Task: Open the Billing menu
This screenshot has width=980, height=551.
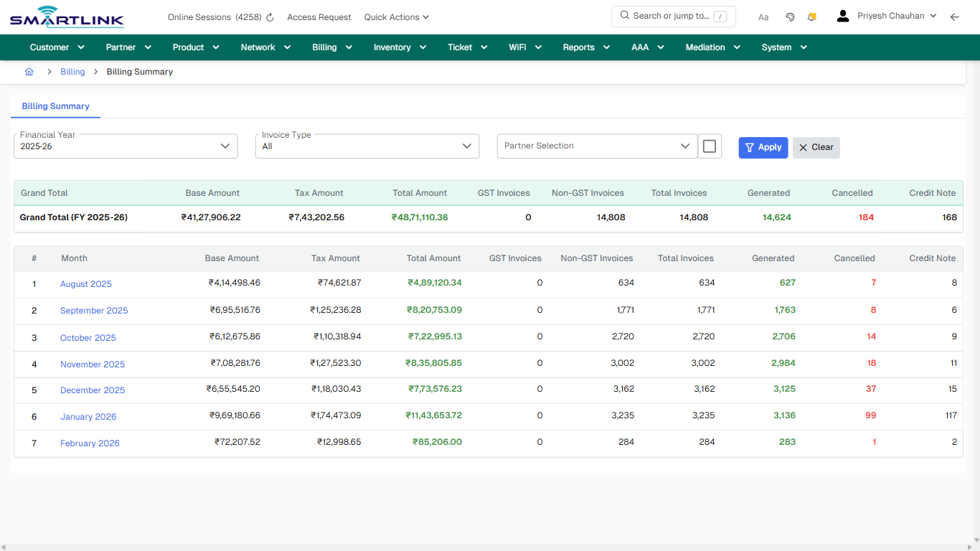Action: [331, 47]
